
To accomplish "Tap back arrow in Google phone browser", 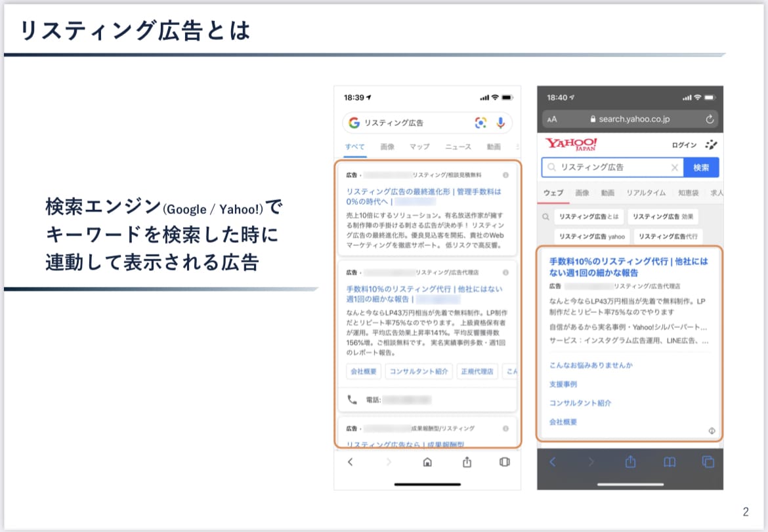I will point(351,462).
